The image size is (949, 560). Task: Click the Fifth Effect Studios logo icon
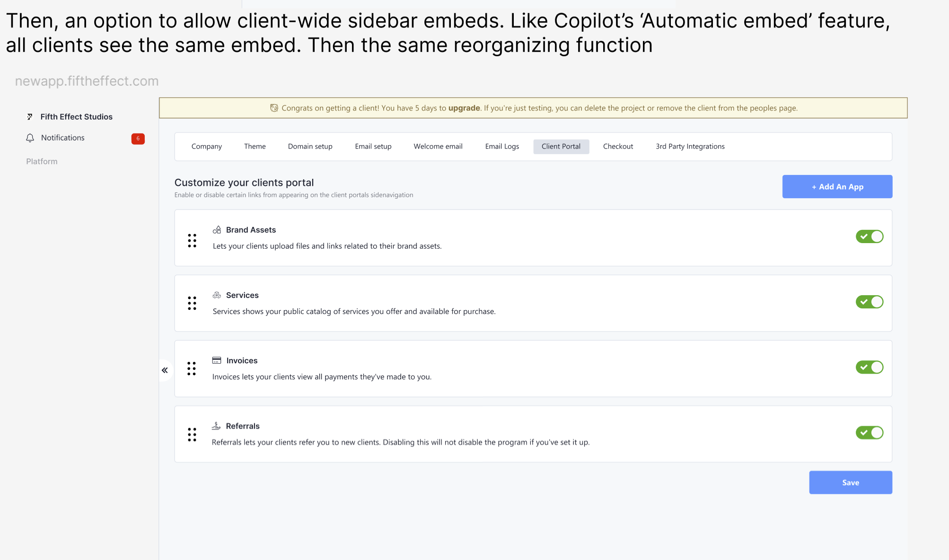[x=30, y=117]
